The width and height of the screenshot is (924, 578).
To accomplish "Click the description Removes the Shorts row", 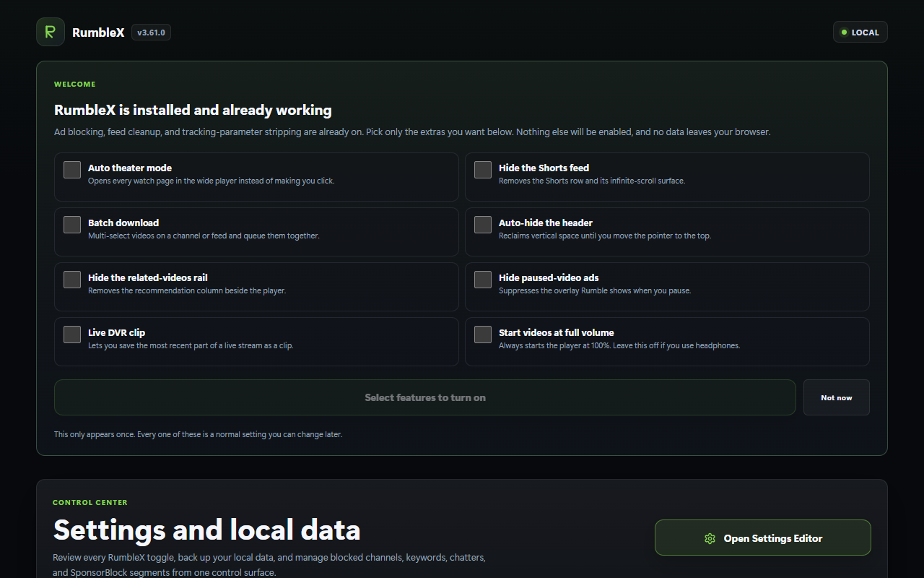I will click(592, 181).
